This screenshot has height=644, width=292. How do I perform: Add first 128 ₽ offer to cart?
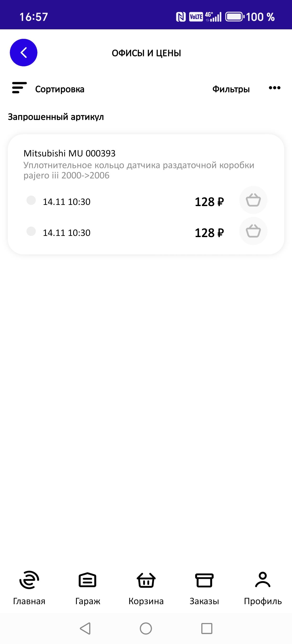tap(253, 200)
